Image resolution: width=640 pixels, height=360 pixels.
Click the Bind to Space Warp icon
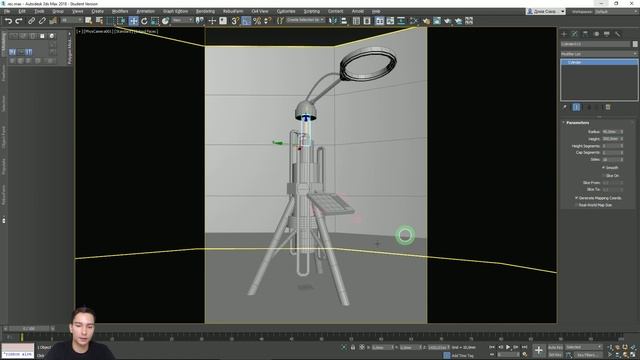[x=53, y=20]
